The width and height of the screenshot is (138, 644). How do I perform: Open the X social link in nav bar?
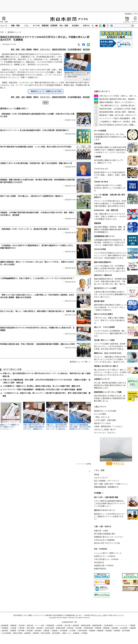pos(93,26)
